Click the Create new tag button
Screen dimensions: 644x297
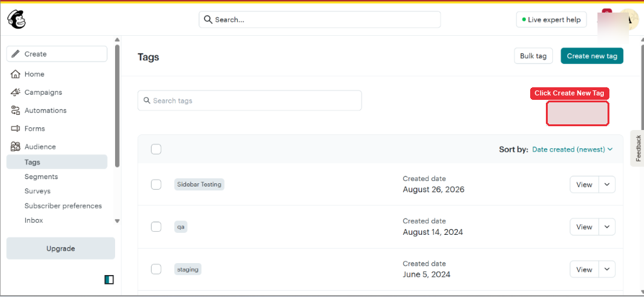click(x=592, y=56)
